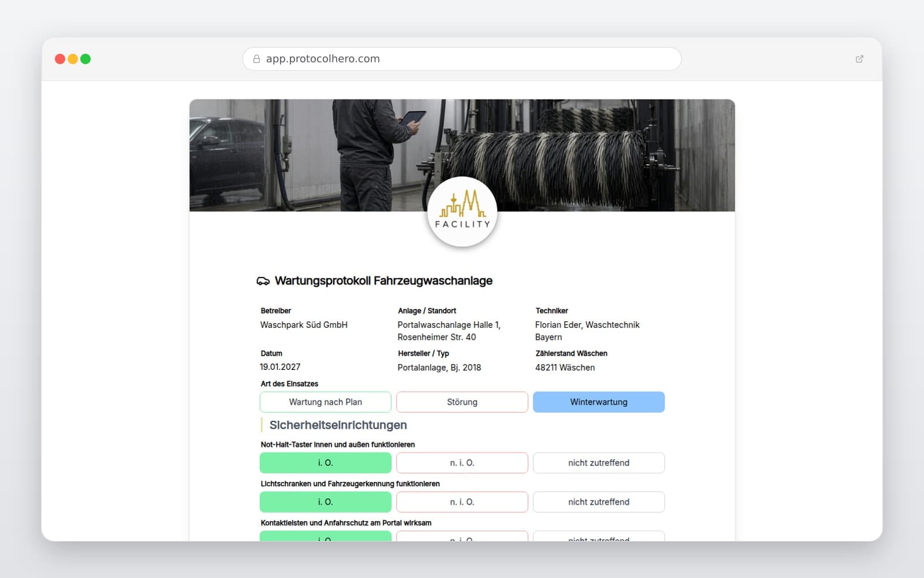This screenshot has width=924, height=578.
Task: Click the car wash header photo
Action: click(x=462, y=155)
